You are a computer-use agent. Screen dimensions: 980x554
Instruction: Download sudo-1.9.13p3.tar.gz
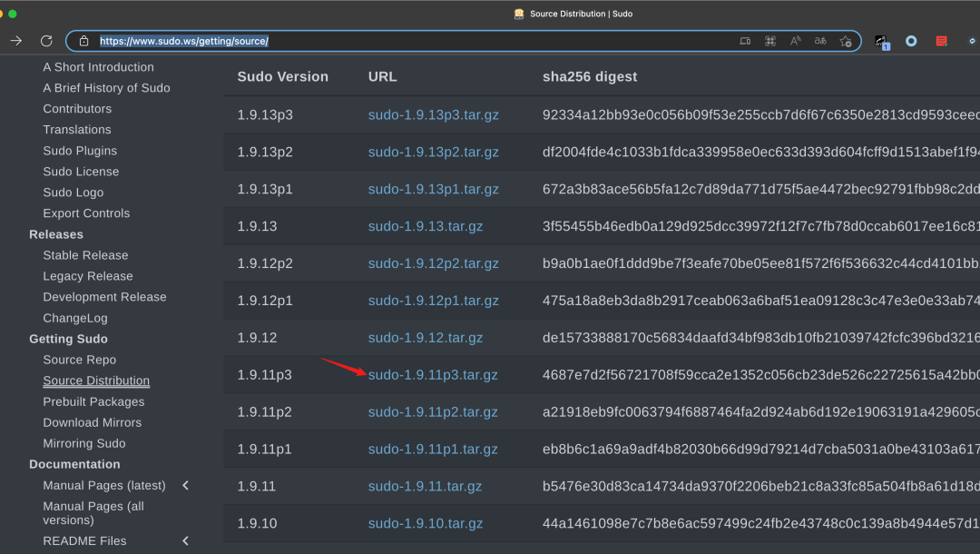(433, 115)
